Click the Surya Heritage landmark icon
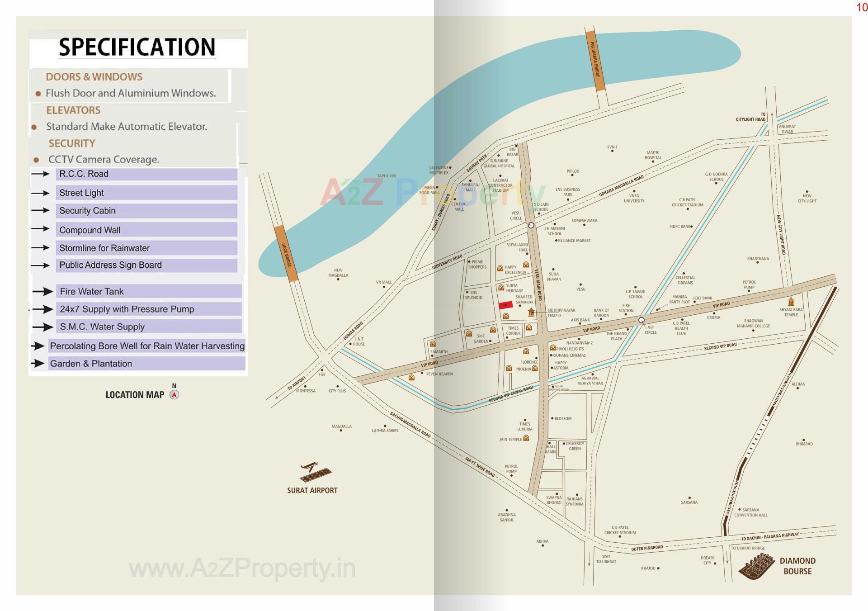868x611 pixels. [501, 286]
